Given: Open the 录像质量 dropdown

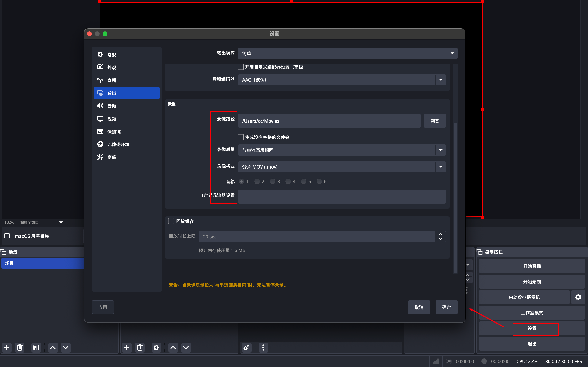Looking at the screenshot, I should click(x=342, y=150).
